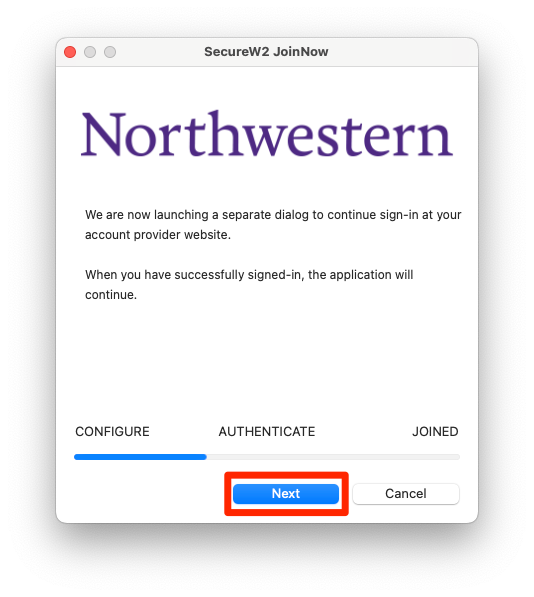Click the letter N in the Northwestern logo
This screenshot has height=597, width=534.
tap(104, 134)
